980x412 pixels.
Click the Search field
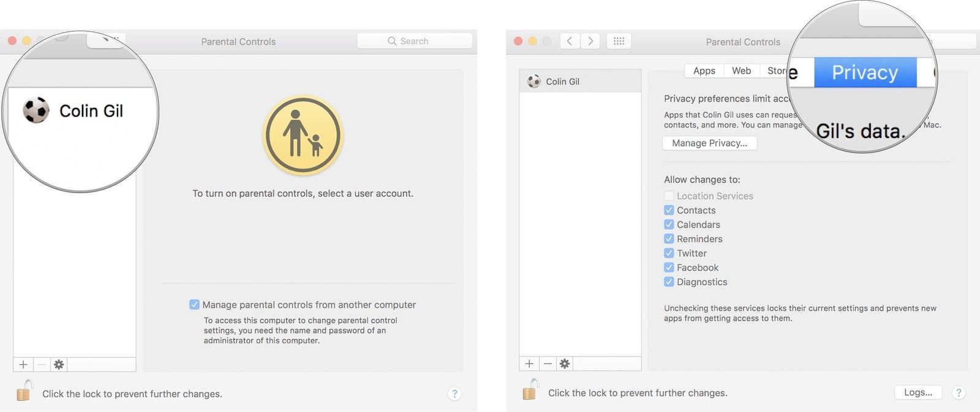(x=415, y=41)
